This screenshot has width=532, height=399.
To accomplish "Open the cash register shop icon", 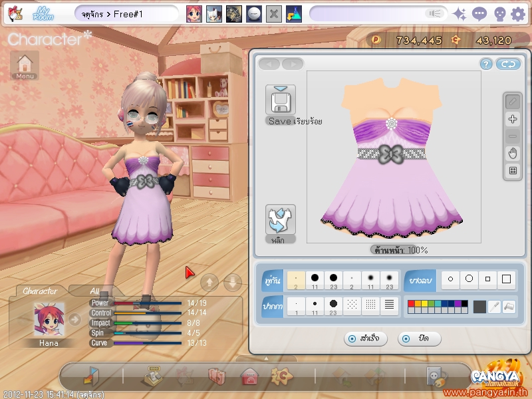I will (x=154, y=376).
